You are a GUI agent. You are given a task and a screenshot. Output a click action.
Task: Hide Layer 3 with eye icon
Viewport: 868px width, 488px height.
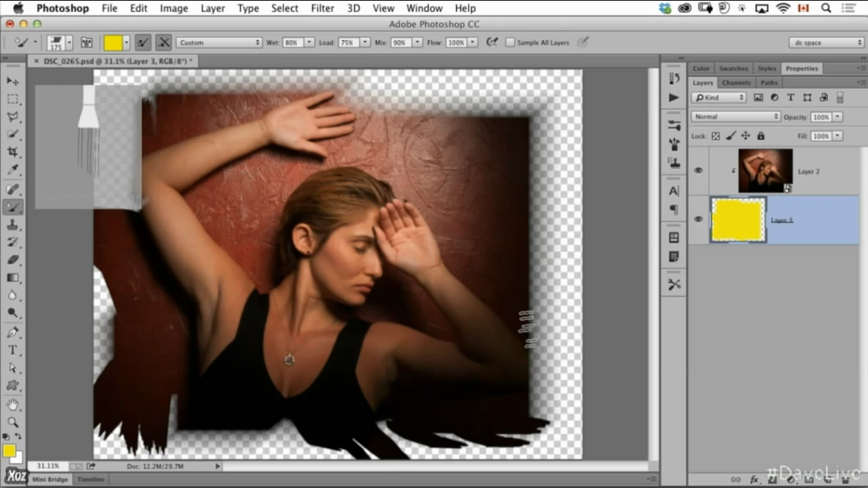click(698, 220)
